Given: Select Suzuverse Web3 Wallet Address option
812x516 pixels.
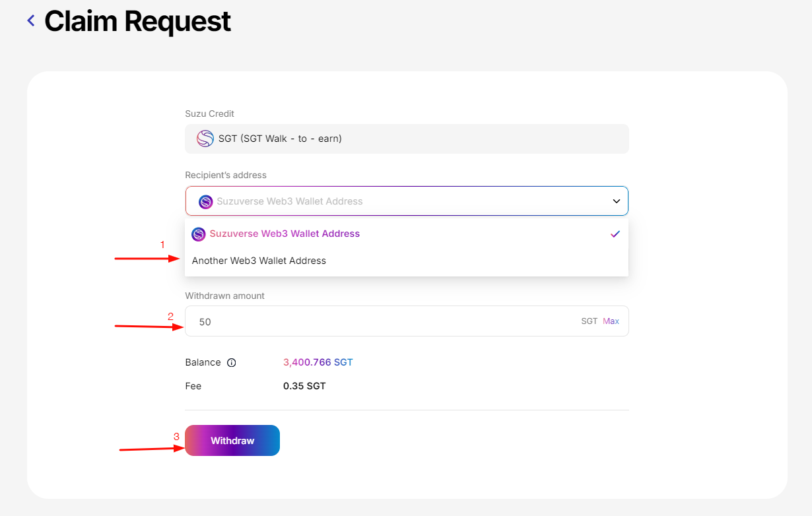Looking at the screenshot, I should 284,234.
